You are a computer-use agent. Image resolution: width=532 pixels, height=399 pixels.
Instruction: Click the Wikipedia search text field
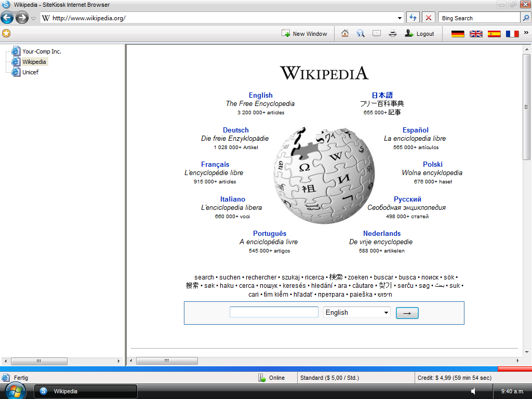(274, 312)
